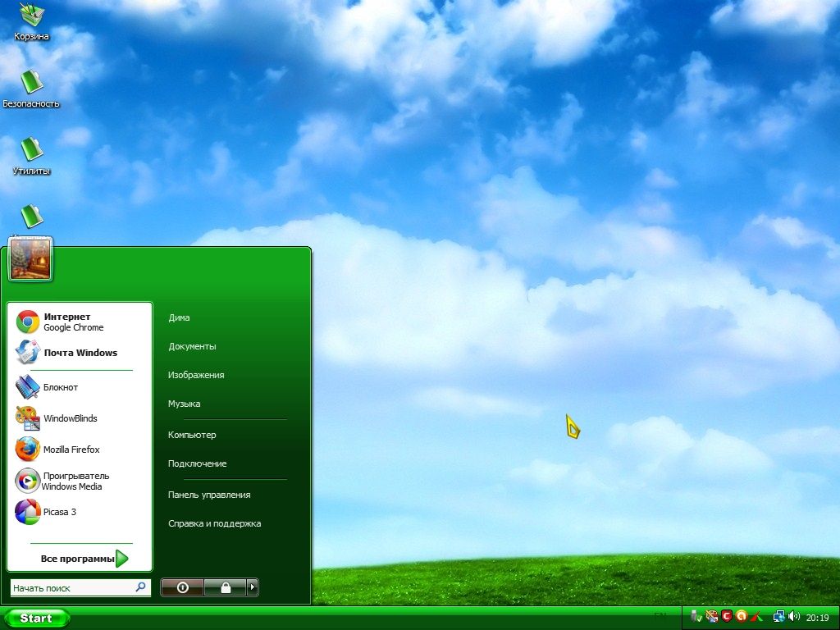Open Справка и поддержка
The width and height of the screenshot is (840, 630).
215,524
